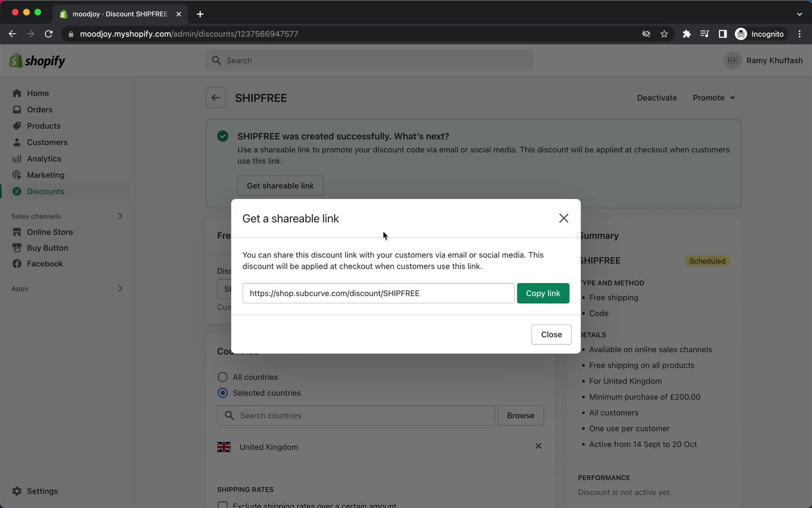Expand the Apps section in sidebar

(121, 289)
